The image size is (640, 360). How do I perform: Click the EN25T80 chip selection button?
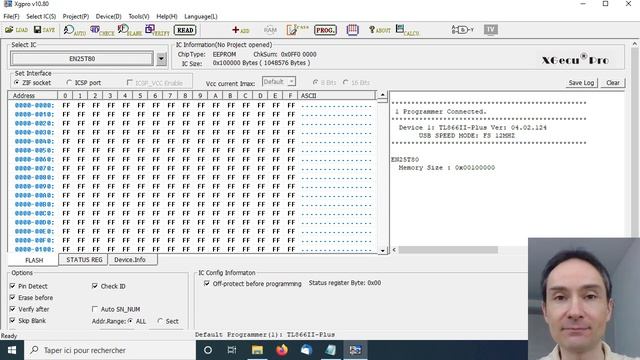(82, 59)
